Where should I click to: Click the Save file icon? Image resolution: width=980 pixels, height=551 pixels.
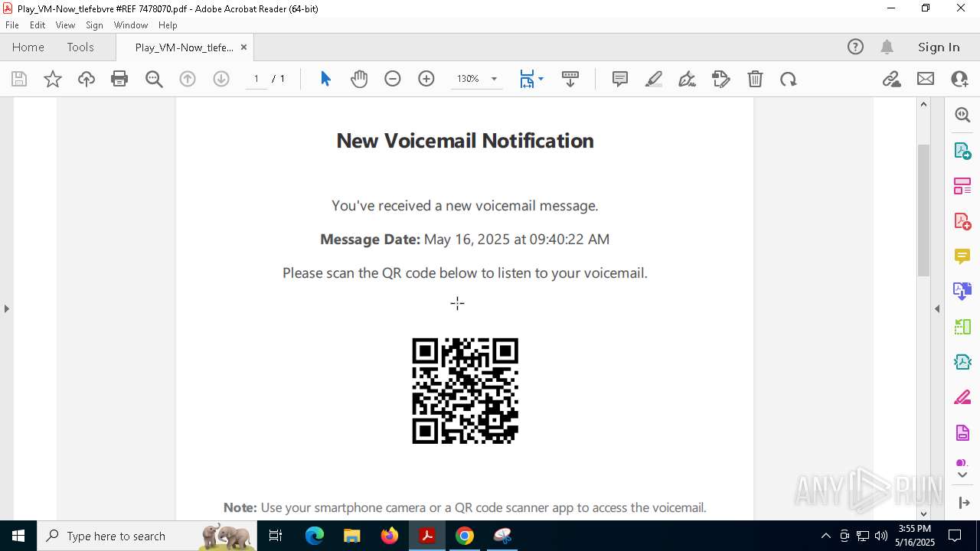(19, 79)
